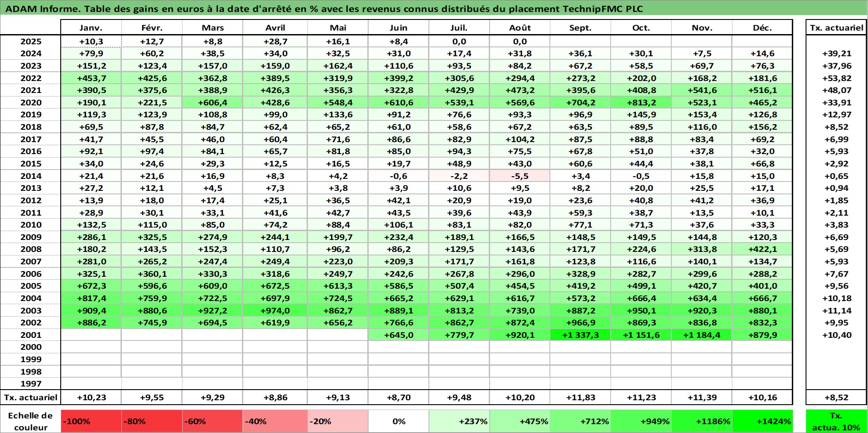This screenshot has width=868, height=433.
Task: Select the bottom row value +8,70
Action: (398, 397)
